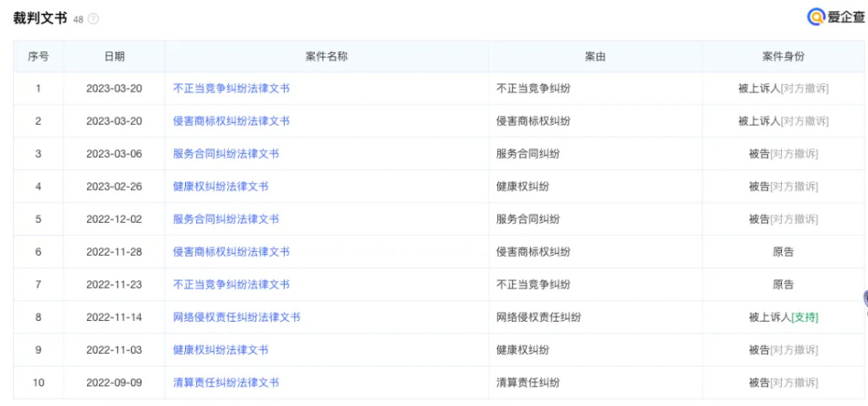This screenshot has width=868, height=406.
Task: Click the 案件名称 column header
Action: coord(326,56)
